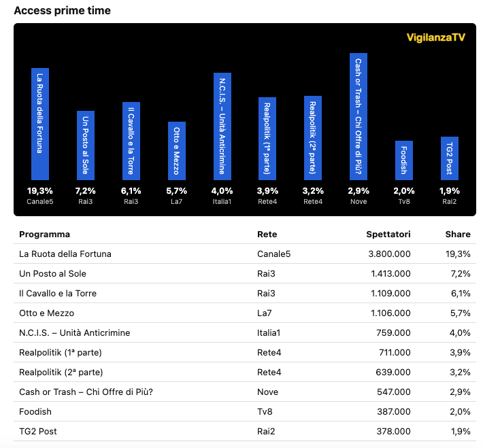This screenshot has width=483, height=448.
Task: Click the 1.106.000 spettatori value
Action: click(390, 313)
